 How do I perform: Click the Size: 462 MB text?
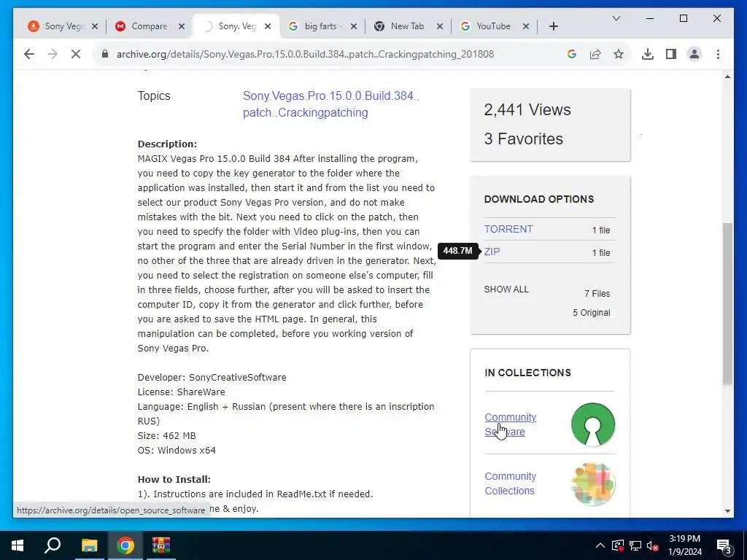pyautogui.click(x=167, y=436)
